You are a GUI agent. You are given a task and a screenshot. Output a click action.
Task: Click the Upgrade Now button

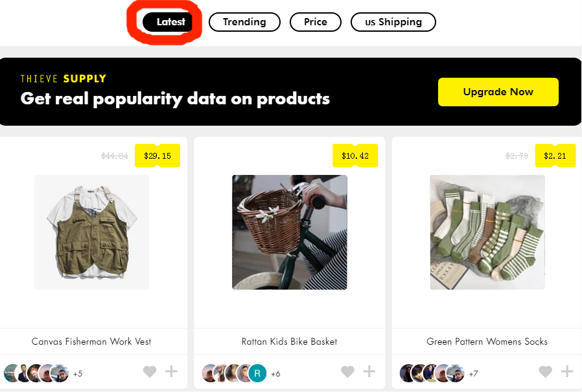[498, 92]
